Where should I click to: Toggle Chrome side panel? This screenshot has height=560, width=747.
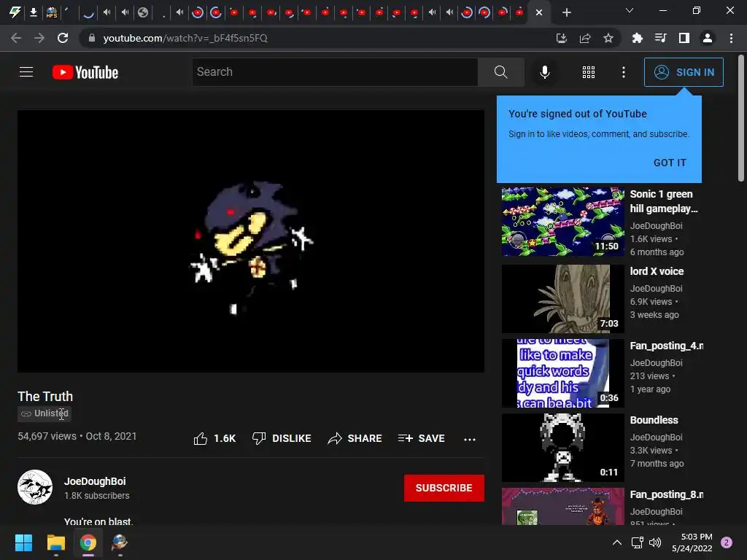(684, 38)
